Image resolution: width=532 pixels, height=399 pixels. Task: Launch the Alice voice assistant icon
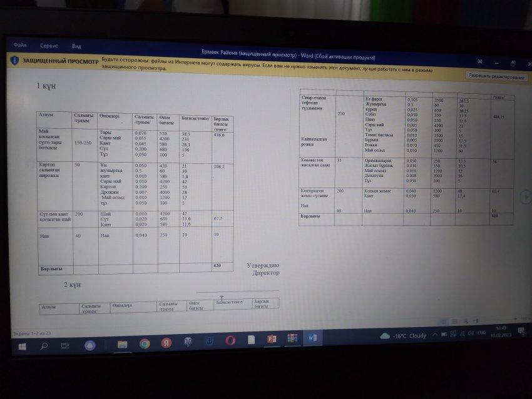tap(90, 345)
